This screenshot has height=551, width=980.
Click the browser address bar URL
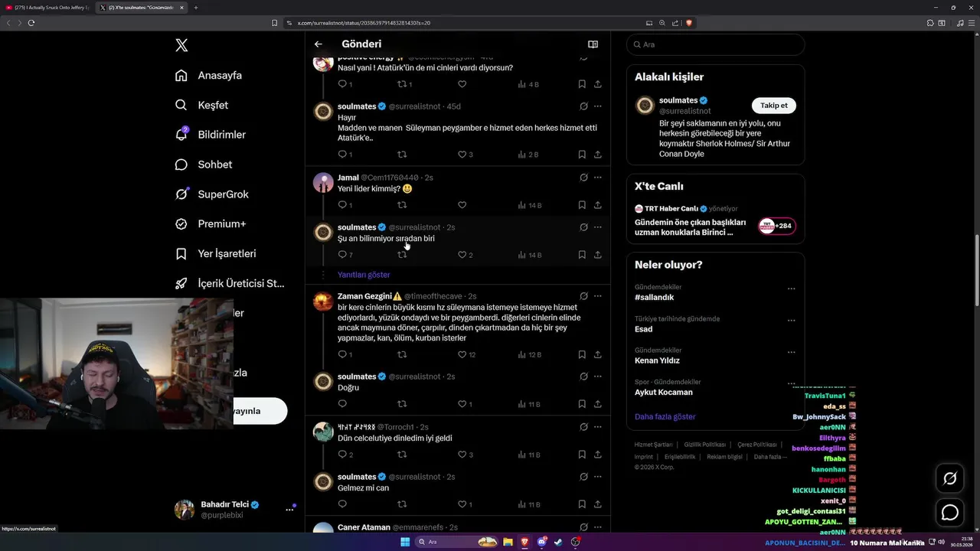point(364,23)
